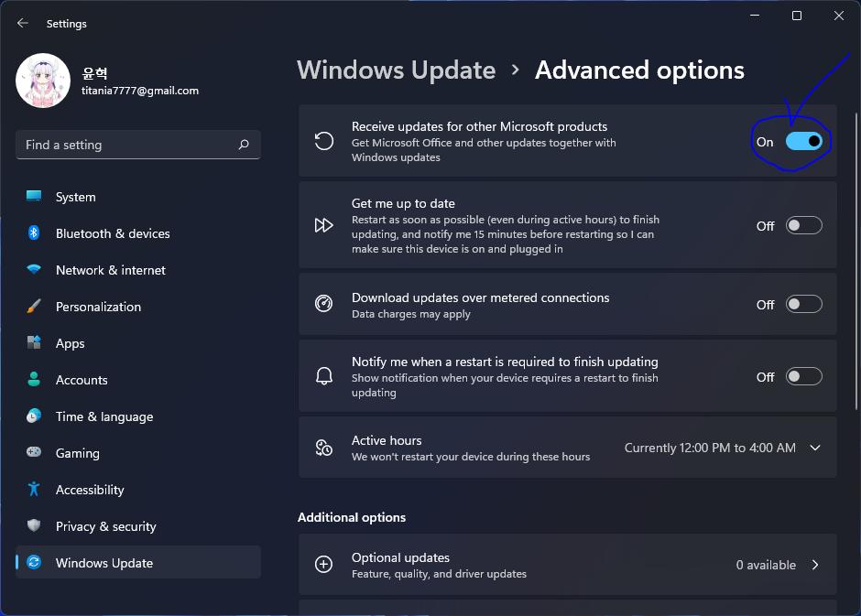
Task: Click the Network Wi-Fi icon
Action: click(34, 269)
